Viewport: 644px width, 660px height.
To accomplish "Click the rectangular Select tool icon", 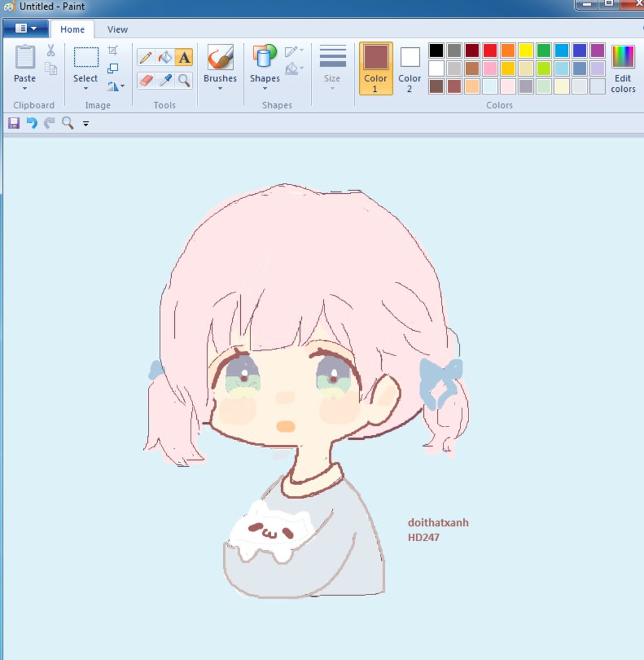I will click(x=86, y=57).
